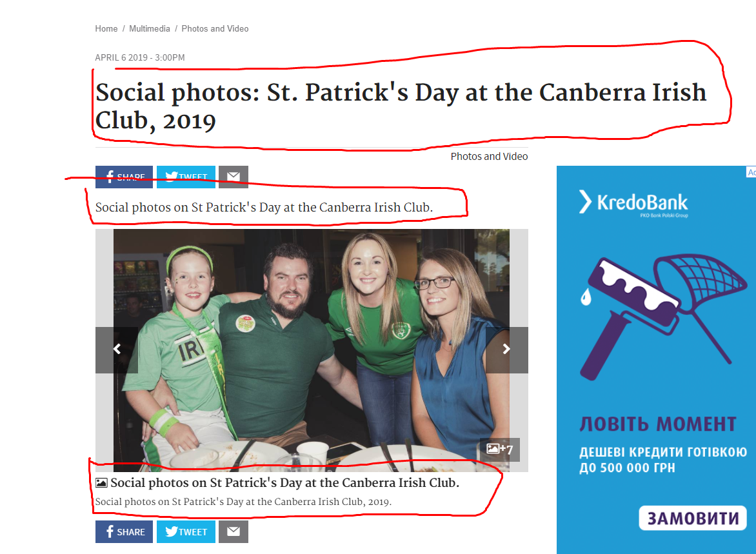The height and width of the screenshot is (554, 756).
Task: Click the bottom email envelope icon
Action: (234, 531)
